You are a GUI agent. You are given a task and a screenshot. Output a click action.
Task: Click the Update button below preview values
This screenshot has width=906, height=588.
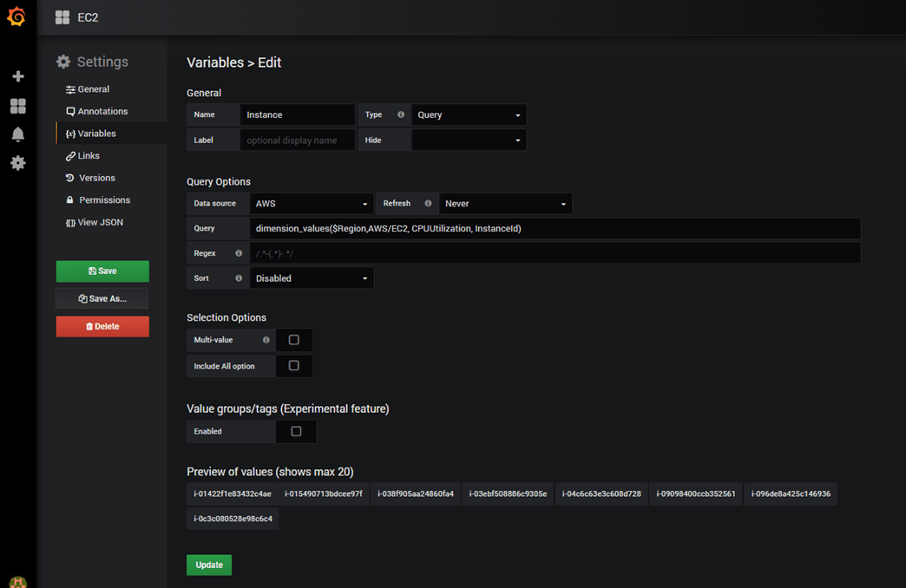[x=208, y=565]
